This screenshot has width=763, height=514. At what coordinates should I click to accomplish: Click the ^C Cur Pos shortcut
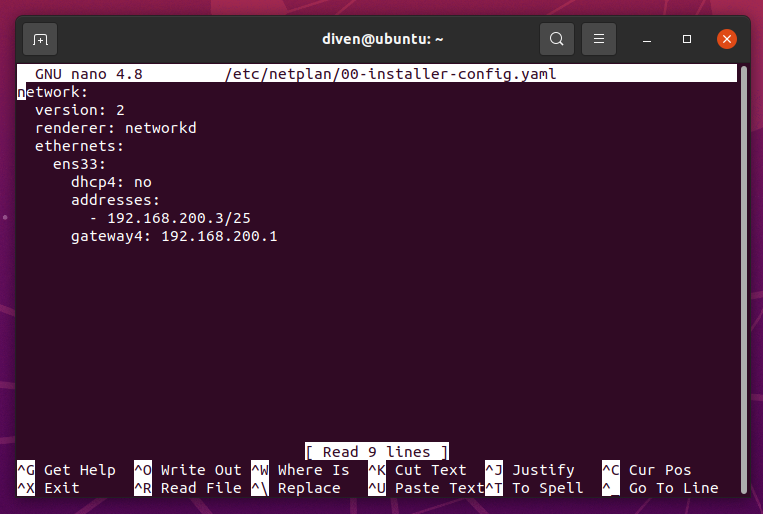click(646, 470)
